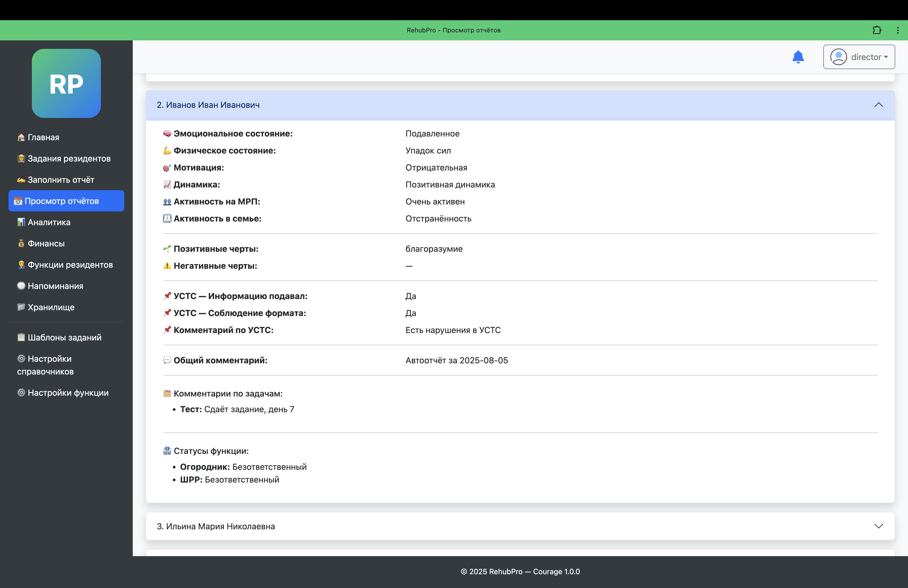Image resolution: width=908 pixels, height=588 pixels.
Task: Open Функции резидентов section
Action: [70, 265]
